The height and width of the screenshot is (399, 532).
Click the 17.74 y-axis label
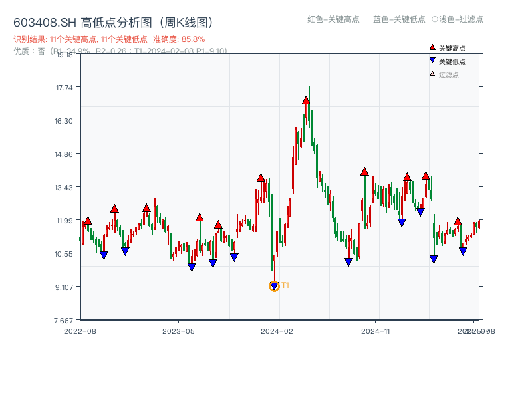(64, 88)
